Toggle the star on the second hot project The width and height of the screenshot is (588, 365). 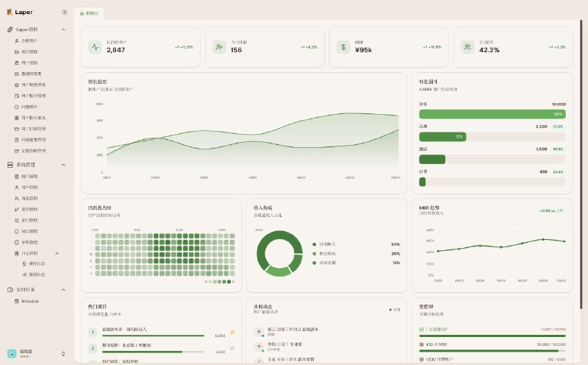pos(232,349)
